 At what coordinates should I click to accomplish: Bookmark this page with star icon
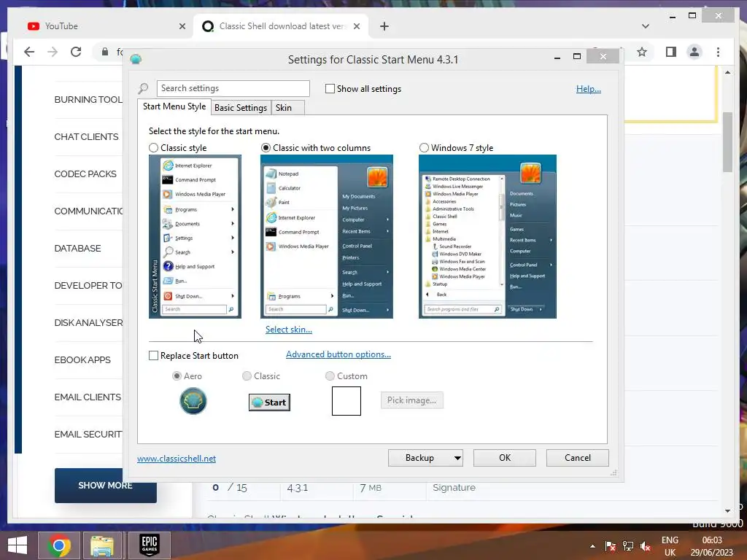(x=642, y=52)
